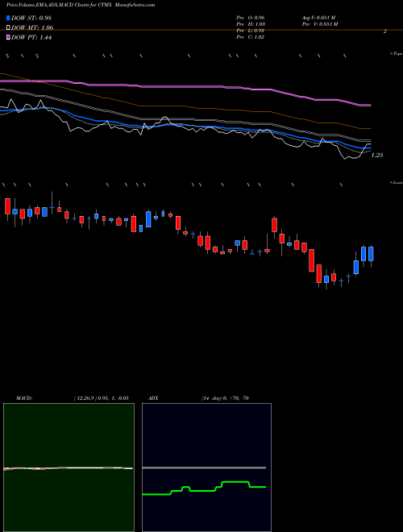Click the price level label '2' at top right
This screenshot has width=403, height=532.
coord(385,31)
